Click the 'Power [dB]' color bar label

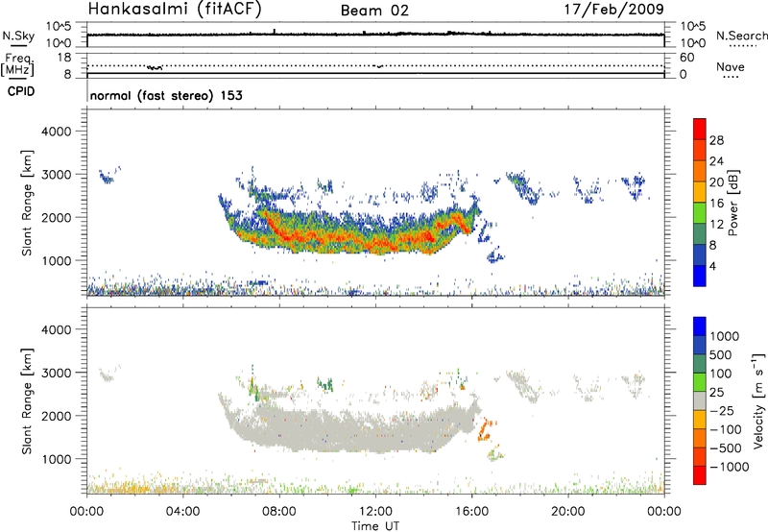(x=732, y=203)
